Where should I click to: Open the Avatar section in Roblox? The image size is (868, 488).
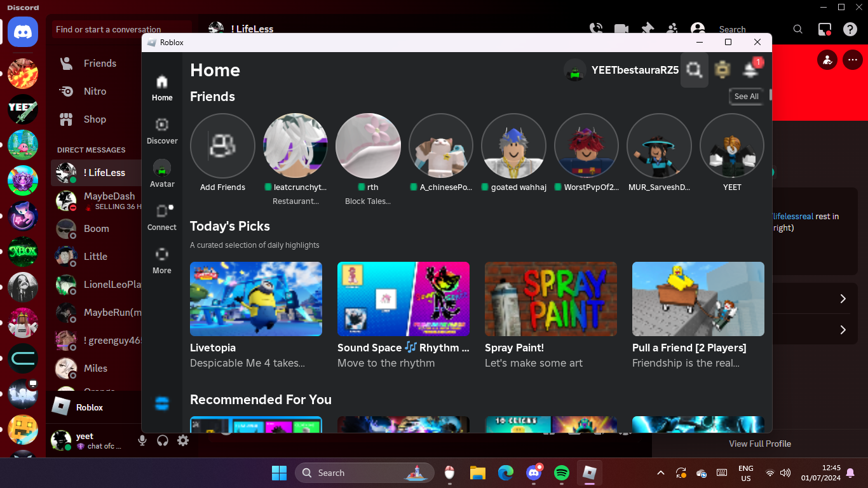pos(162,173)
